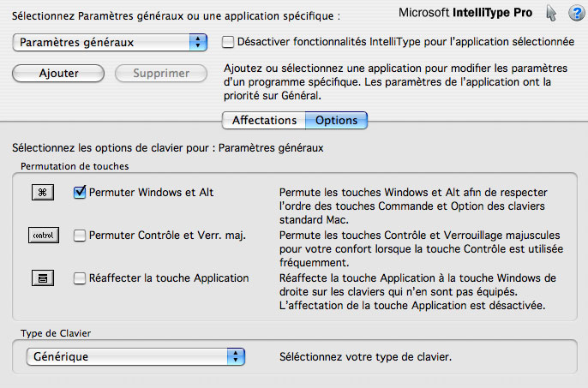The width and height of the screenshot is (588, 388).
Task: Open the Paramètres généraux dropdown
Action: click(x=110, y=42)
